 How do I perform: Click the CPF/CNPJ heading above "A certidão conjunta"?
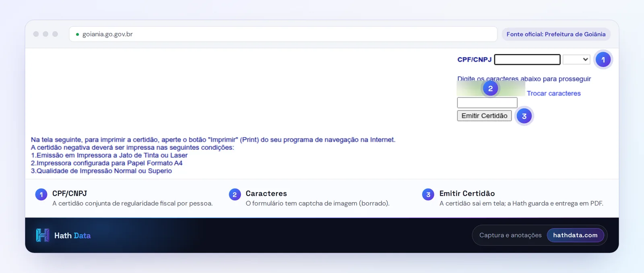[70, 193]
